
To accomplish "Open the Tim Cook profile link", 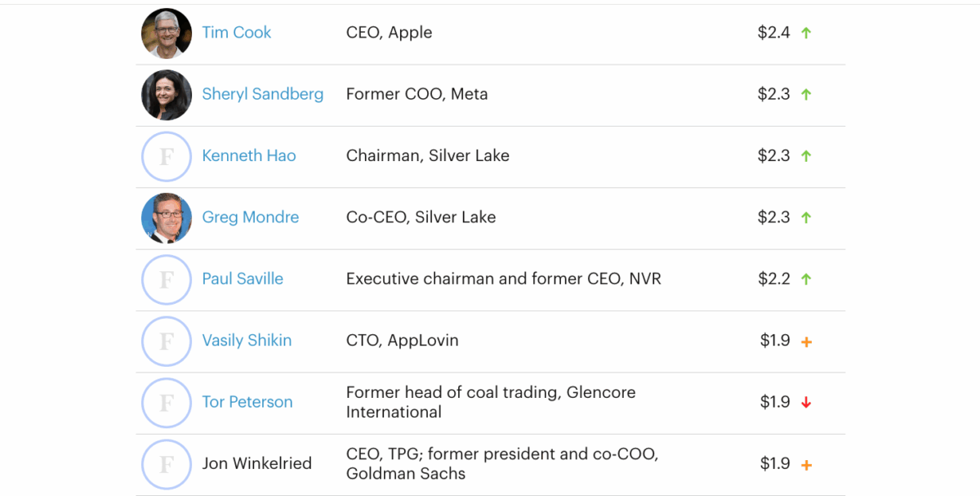I will point(237,33).
